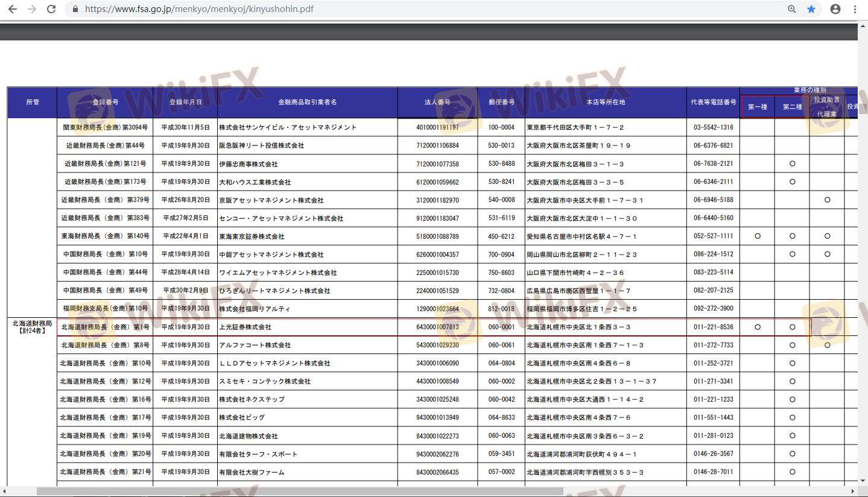Click the 法人番号 column header
This screenshot has width=868, height=497.
tap(437, 103)
